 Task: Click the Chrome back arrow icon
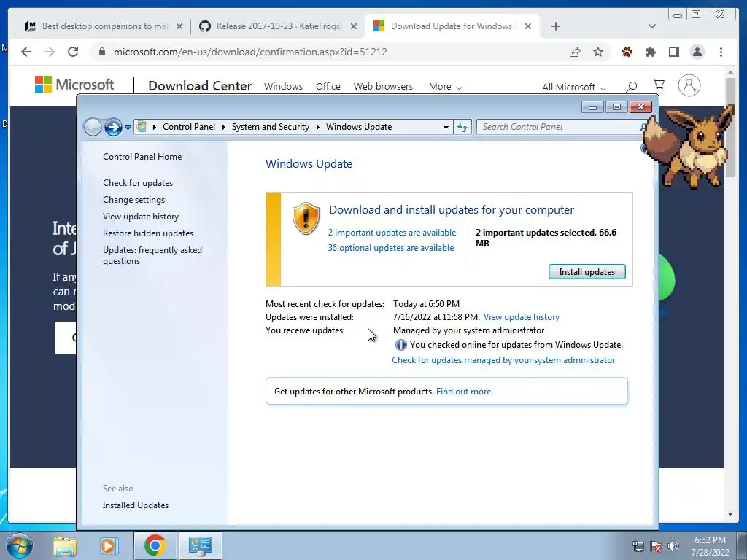[26, 52]
